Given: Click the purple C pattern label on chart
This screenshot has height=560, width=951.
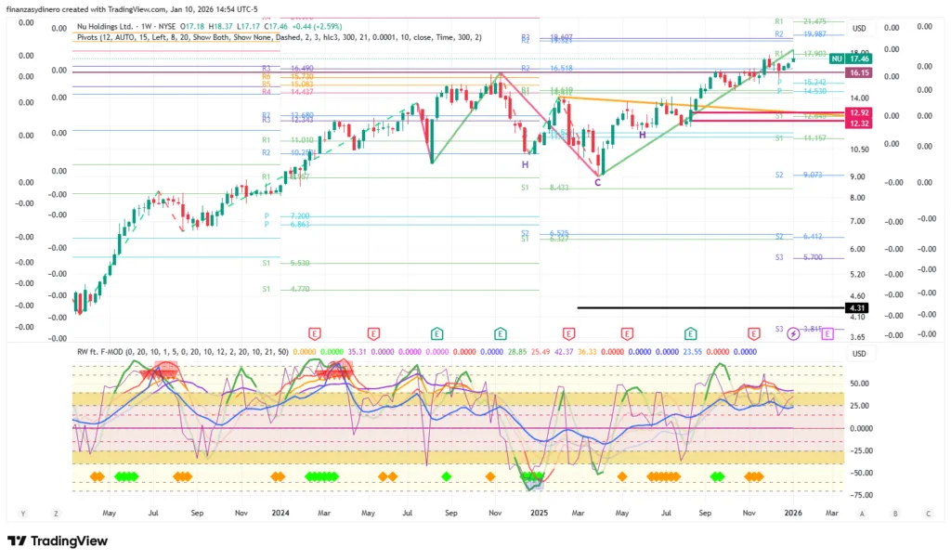Looking at the screenshot, I should pos(597,182).
